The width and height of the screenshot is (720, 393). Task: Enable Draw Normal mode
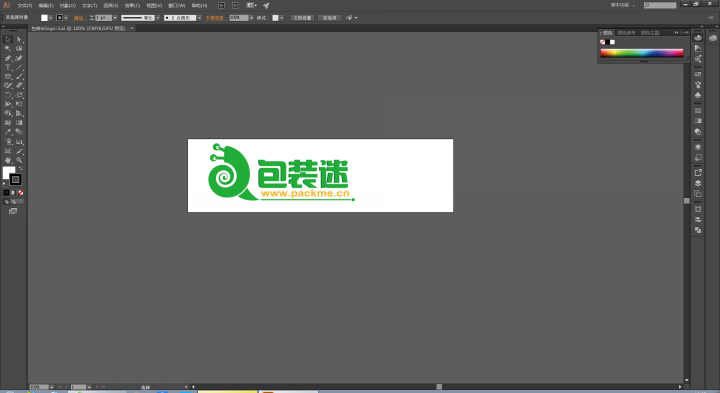(6, 202)
